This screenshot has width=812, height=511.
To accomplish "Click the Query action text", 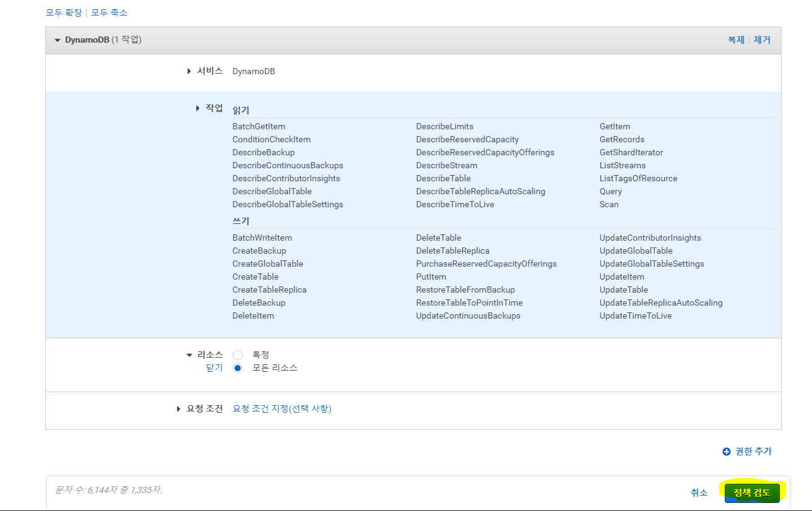I will coord(611,191).
